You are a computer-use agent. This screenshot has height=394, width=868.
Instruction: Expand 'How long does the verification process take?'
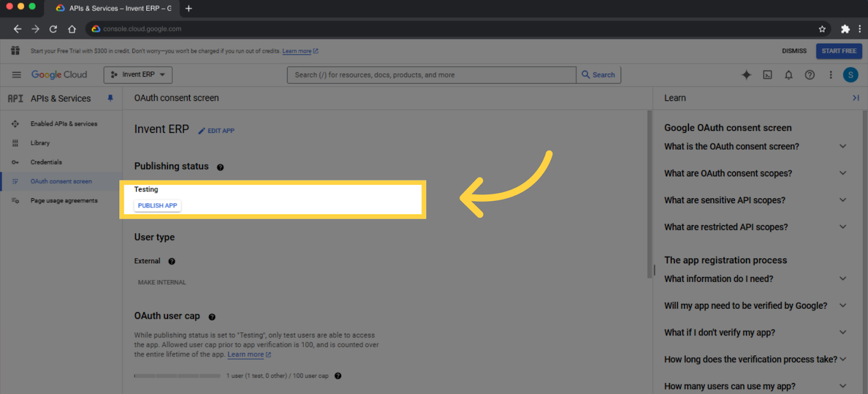[x=755, y=359]
